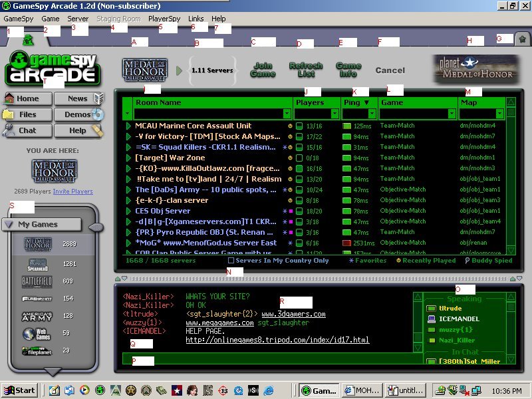Image resolution: width=532 pixels, height=399 pixels.
Task: Open the Game menu
Action: click(x=51, y=19)
